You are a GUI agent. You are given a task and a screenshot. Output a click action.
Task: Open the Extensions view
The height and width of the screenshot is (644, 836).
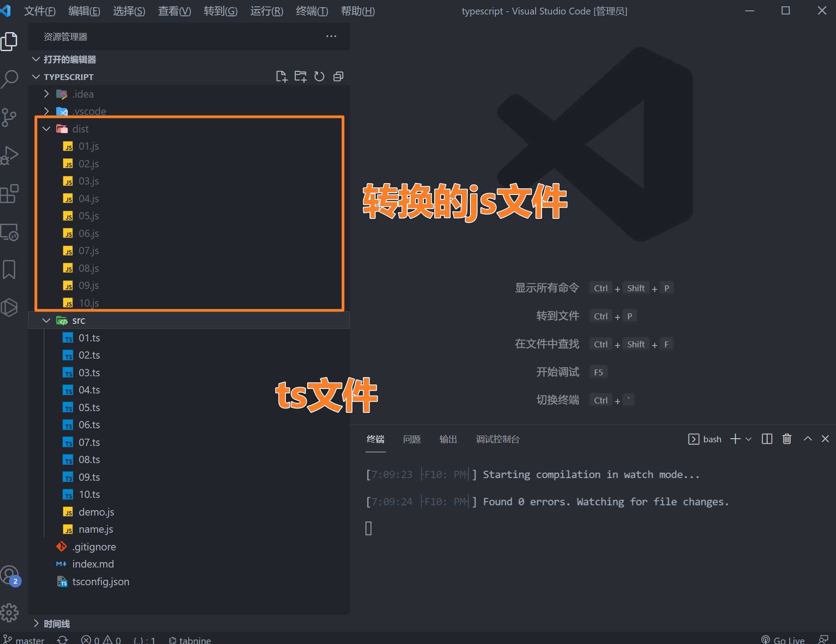(9, 194)
